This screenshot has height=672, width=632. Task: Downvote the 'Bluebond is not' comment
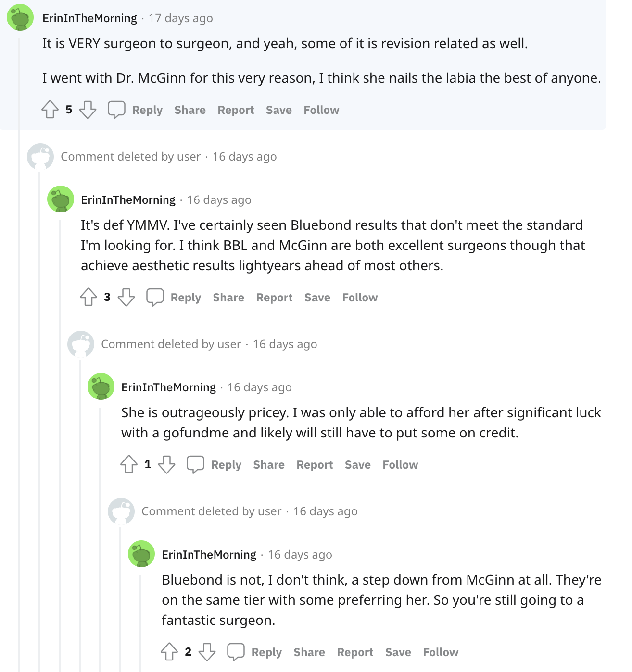(207, 652)
